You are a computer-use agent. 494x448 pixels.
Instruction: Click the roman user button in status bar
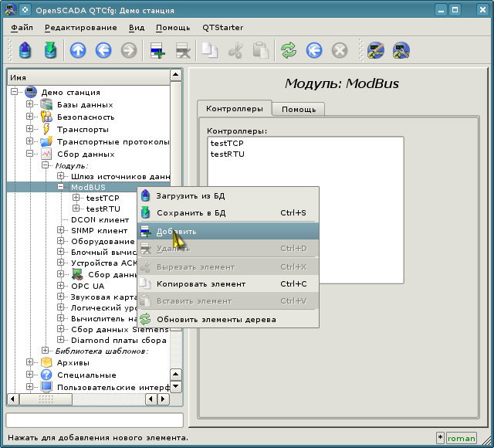pyautogui.click(x=462, y=438)
